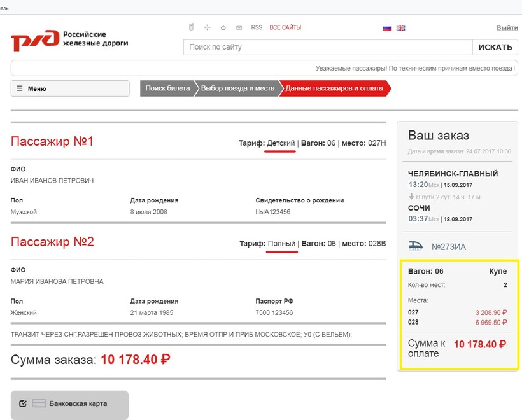Click the bank card icon
522x420 pixels.
(39, 403)
